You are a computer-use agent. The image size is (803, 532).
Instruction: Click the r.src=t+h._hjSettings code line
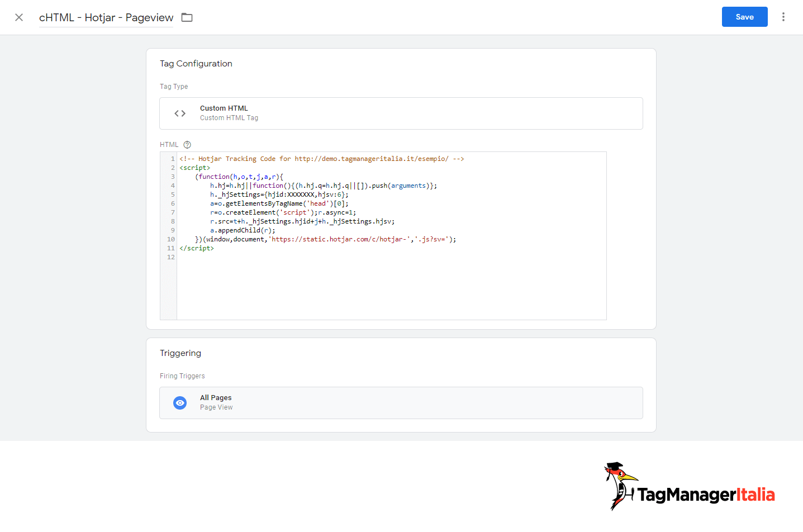point(302,221)
